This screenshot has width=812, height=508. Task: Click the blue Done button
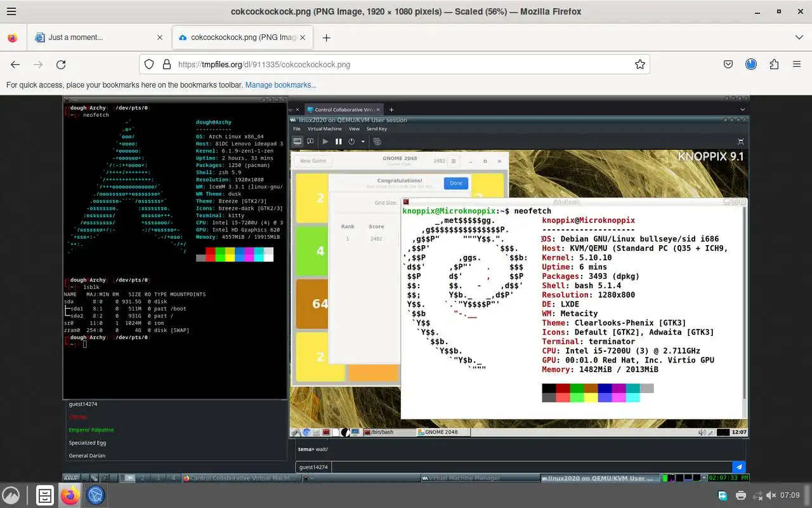[456, 183]
